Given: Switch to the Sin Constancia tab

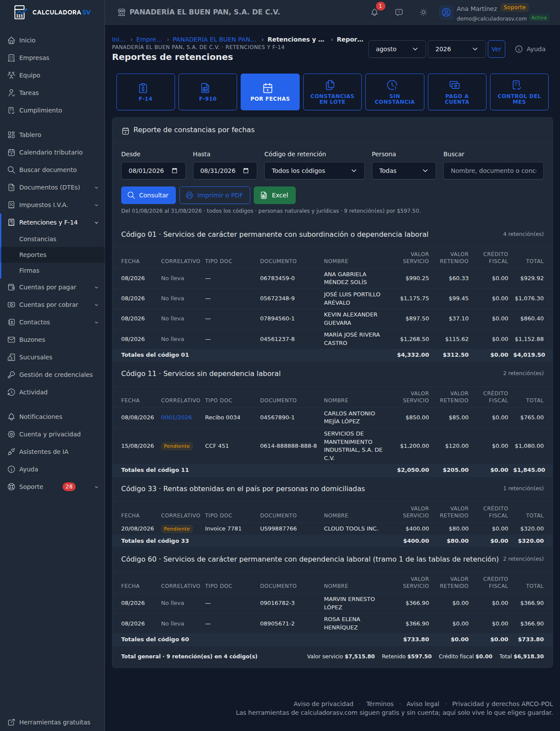Looking at the screenshot, I should coord(395,92).
